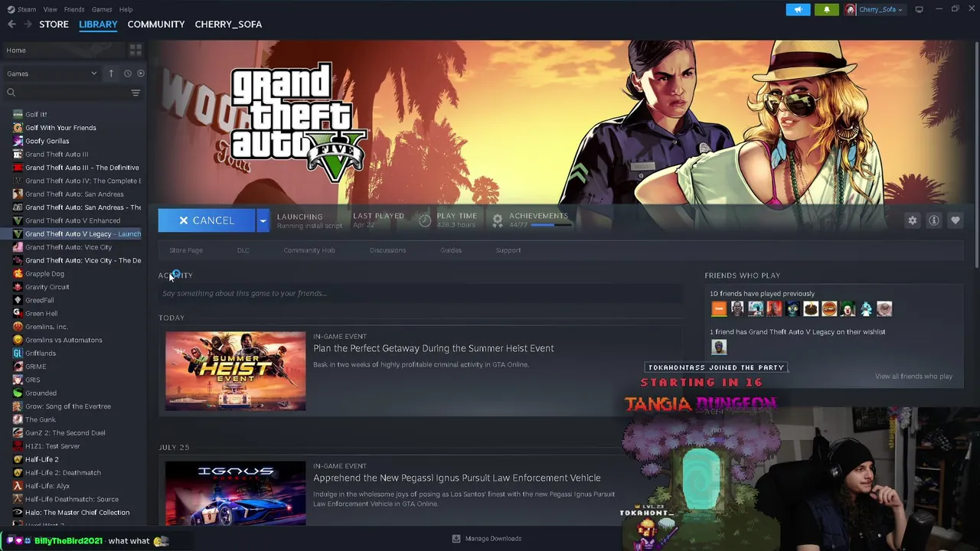
Task: Open the Store Page link
Action: tap(186, 250)
